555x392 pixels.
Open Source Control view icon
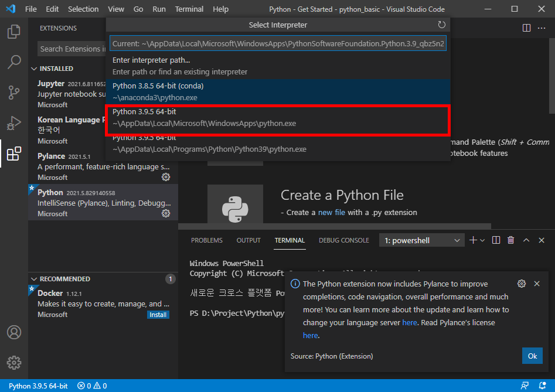point(14,93)
